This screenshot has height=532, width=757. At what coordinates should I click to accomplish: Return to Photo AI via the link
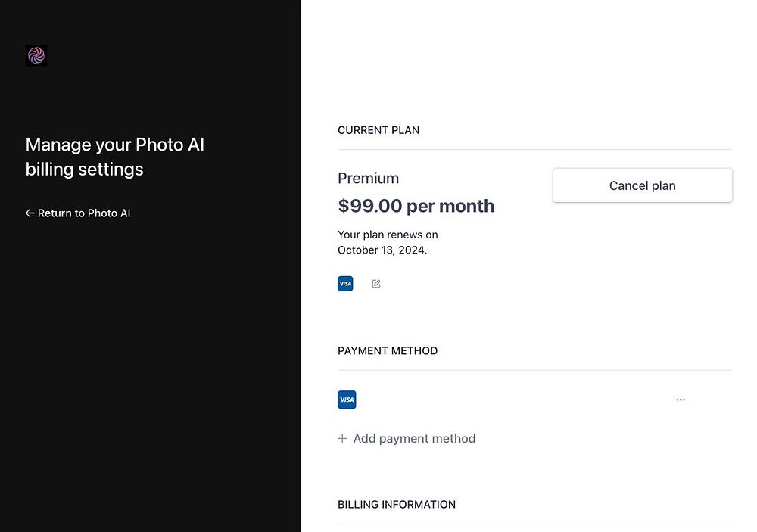pos(83,213)
